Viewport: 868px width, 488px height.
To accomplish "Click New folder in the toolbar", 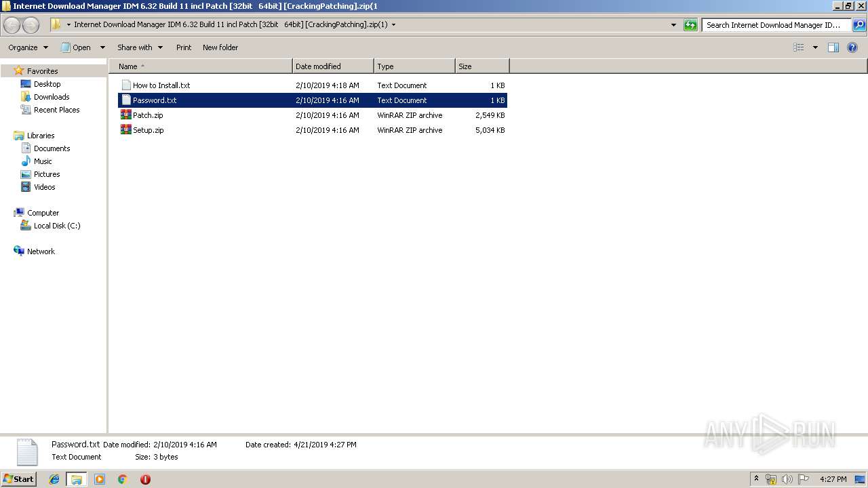I will tap(220, 47).
